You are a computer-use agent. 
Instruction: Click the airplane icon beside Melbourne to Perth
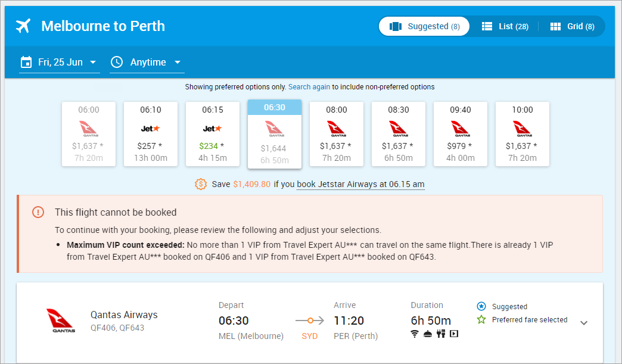[x=24, y=26]
